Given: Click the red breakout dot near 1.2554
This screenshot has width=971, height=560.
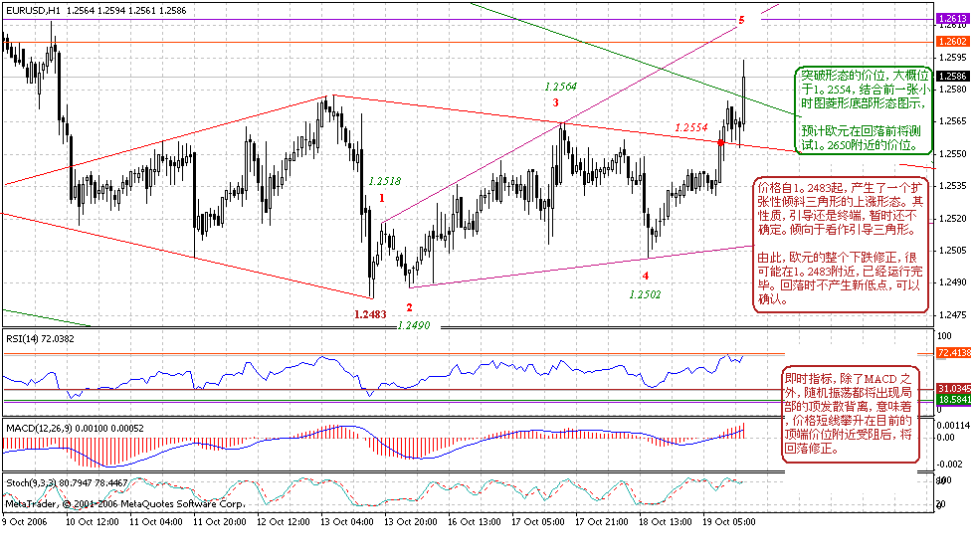Looking at the screenshot, I should (721, 142).
